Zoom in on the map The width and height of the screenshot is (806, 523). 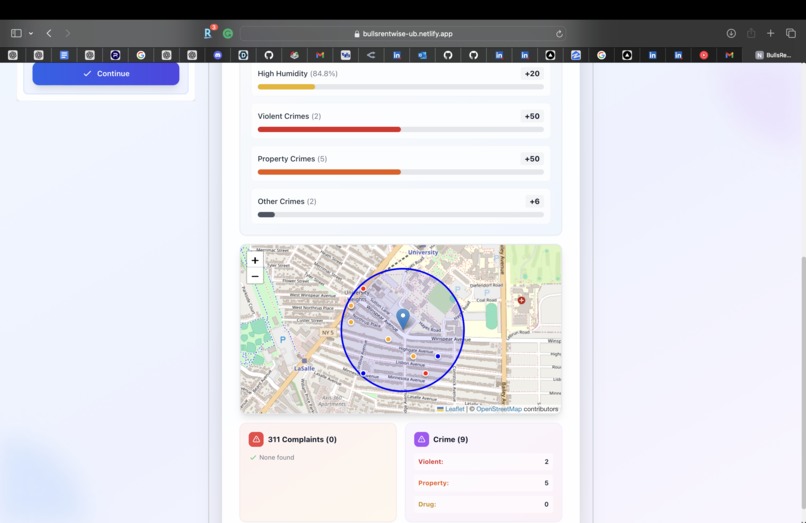(x=255, y=260)
